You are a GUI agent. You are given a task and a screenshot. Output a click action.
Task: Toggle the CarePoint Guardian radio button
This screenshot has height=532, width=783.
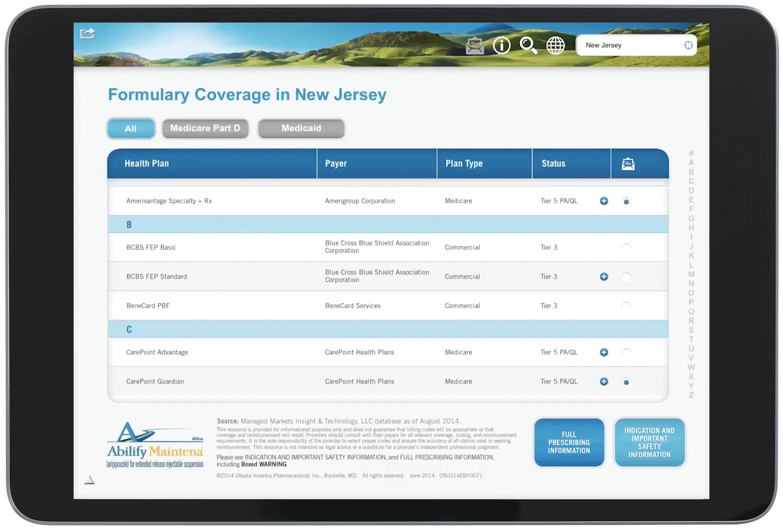pos(626,382)
